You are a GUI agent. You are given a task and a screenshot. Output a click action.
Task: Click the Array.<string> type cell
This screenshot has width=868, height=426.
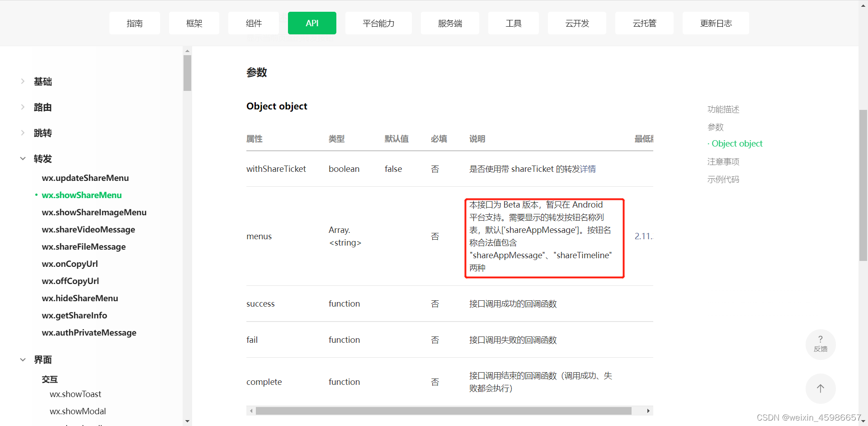345,236
